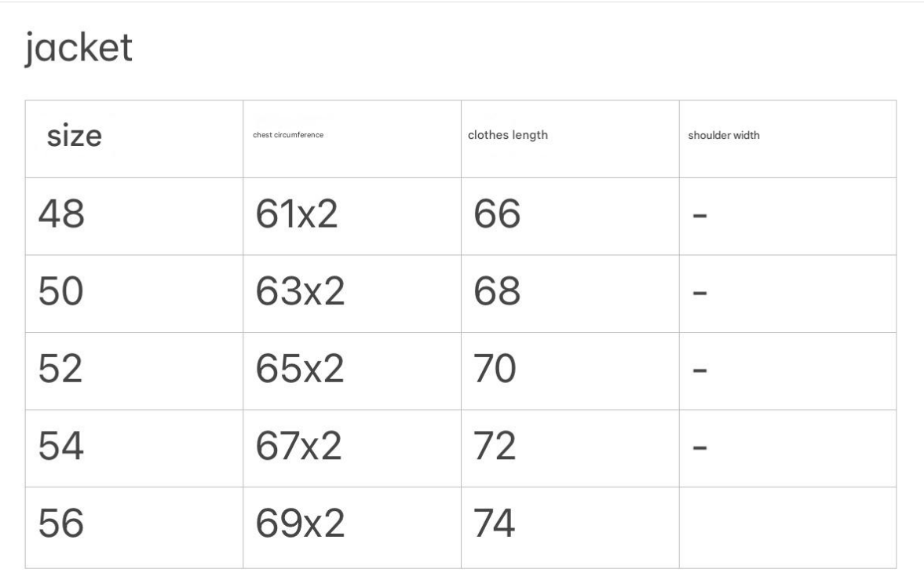Select the clothes length value 74
This screenshot has height=580, width=924.
(x=495, y=523)
